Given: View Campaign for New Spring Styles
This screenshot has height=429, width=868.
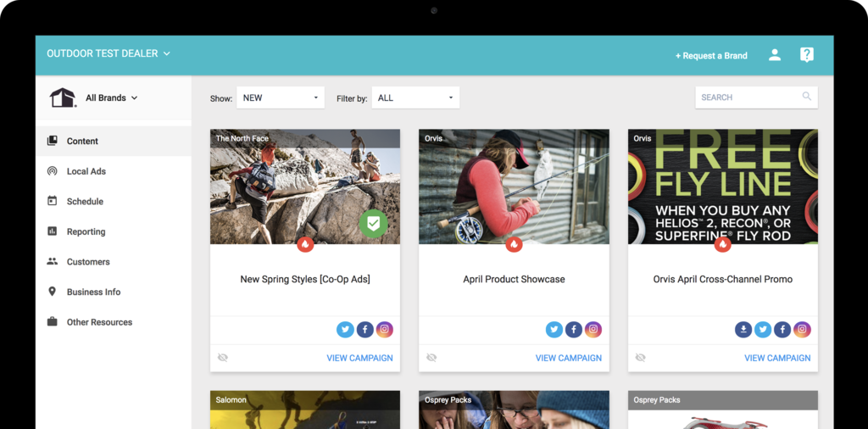Looking at the screenshot, I should pyautogui.click(x=359, y=358).
